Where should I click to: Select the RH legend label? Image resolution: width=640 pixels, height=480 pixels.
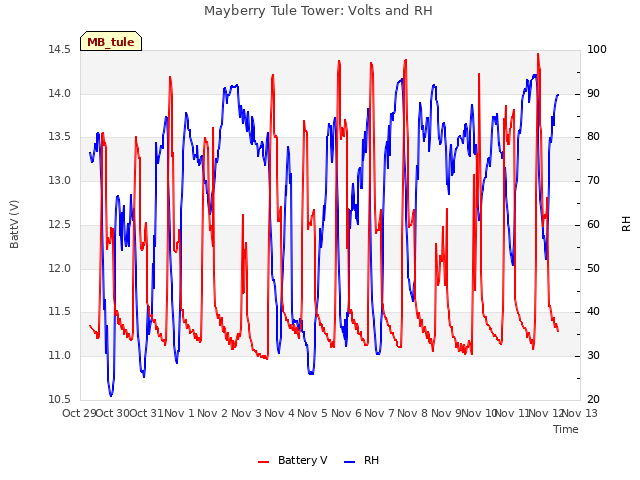[371, 460]
